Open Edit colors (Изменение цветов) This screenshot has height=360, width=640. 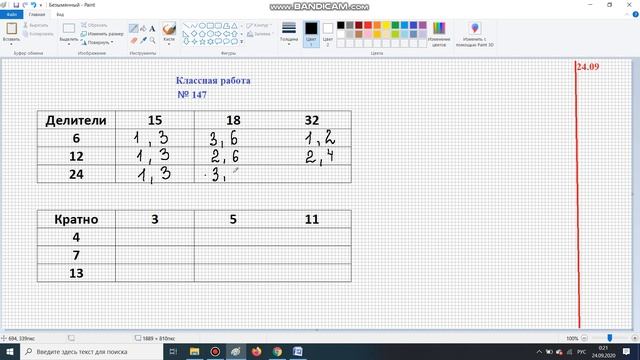coord(439,34)
